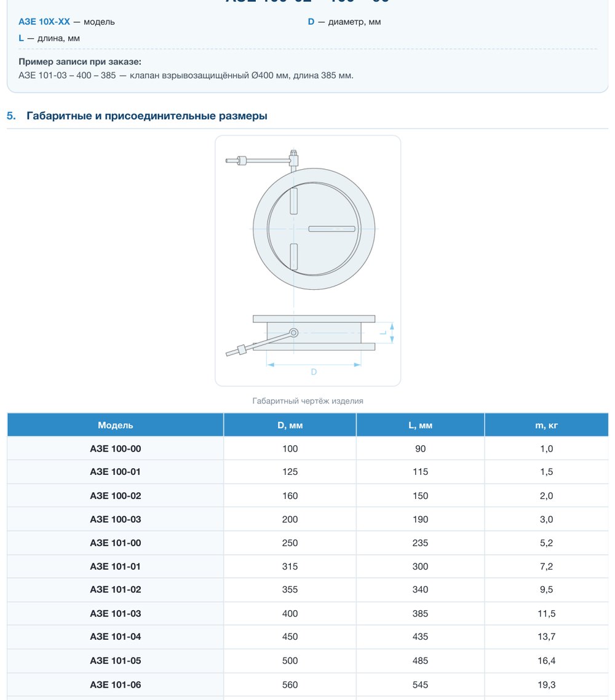Click length '90' in АЗЕ 100-00 row
Image resolution: width=615 pixels, height=700 pixels.
(421, 448)
